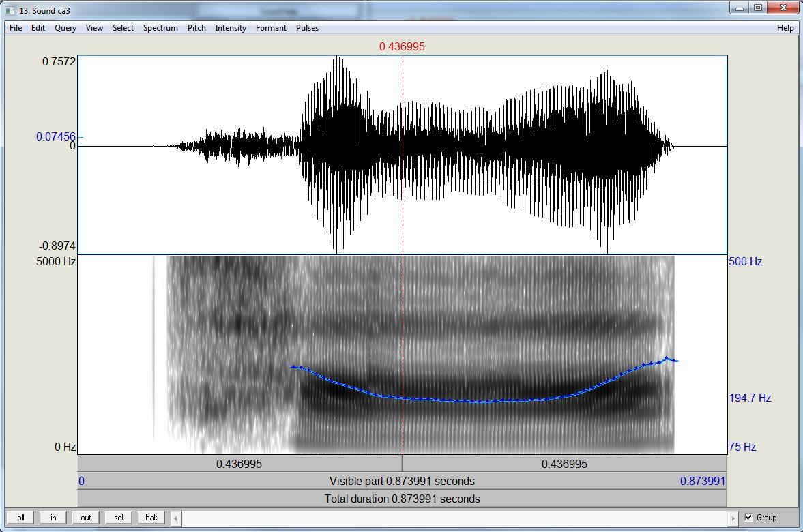
Task: Play the left 0.436995 segment bar
Action: click(239, 464)
